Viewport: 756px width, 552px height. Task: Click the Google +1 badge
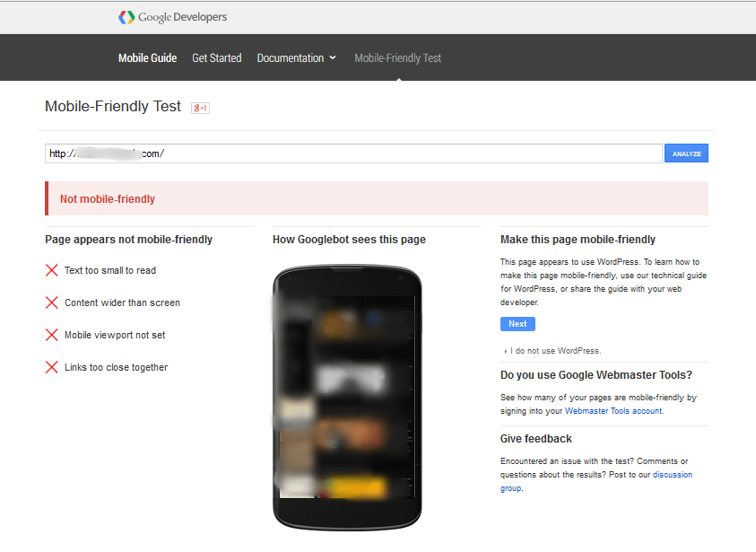pos(200,108)
